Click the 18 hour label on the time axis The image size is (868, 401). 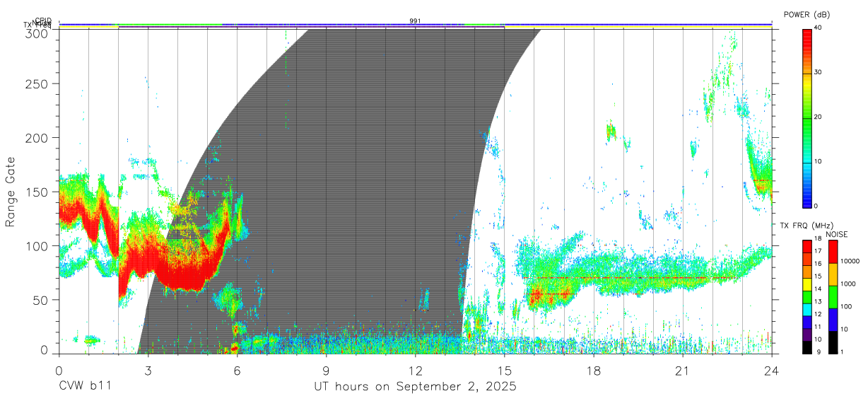tap(594, 370)
